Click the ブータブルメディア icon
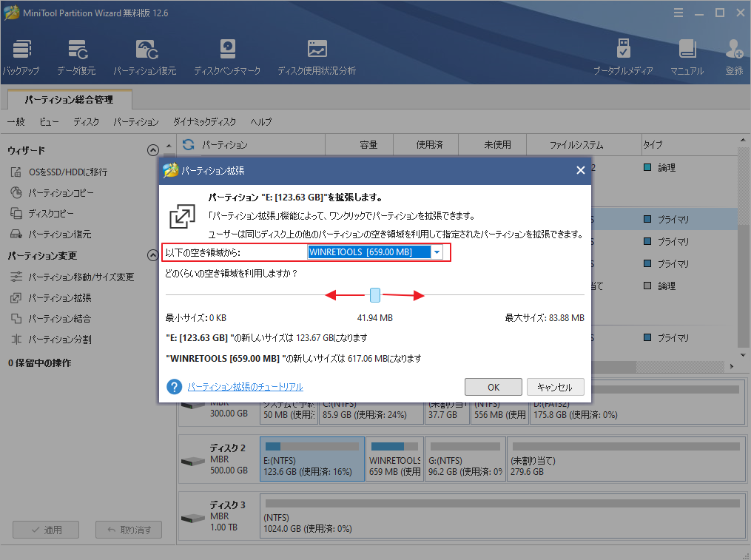 tap(623, 58)
